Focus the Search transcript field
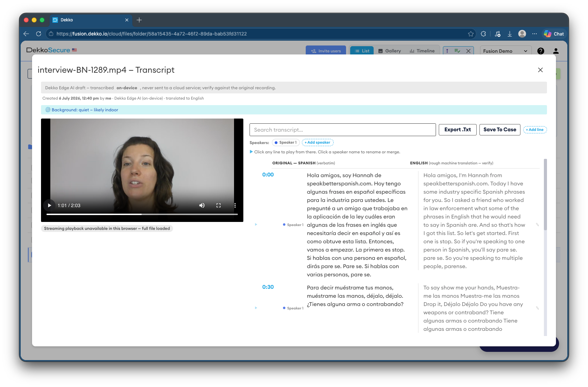The image size is (588, 387). 343,130
